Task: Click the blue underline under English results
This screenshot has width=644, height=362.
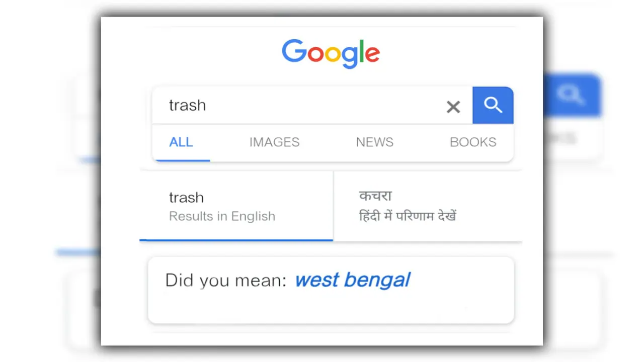Action: pyautogui.click(x=236, y=240)
